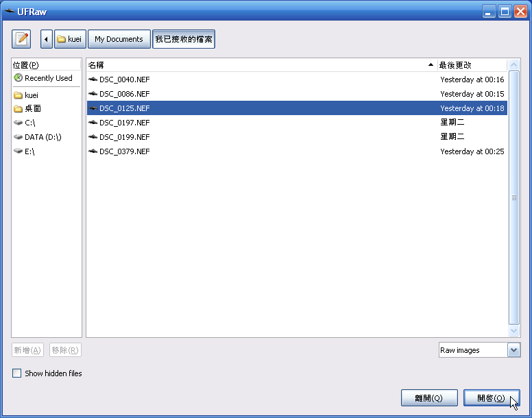Click 'Yesterday at 00:15' date cell

pos(472,94)
